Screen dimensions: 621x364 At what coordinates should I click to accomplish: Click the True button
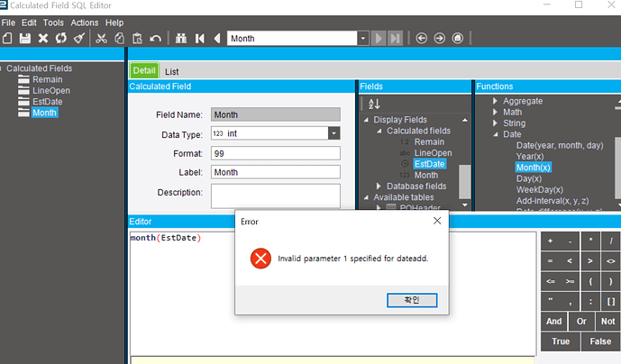pos(561,341)
